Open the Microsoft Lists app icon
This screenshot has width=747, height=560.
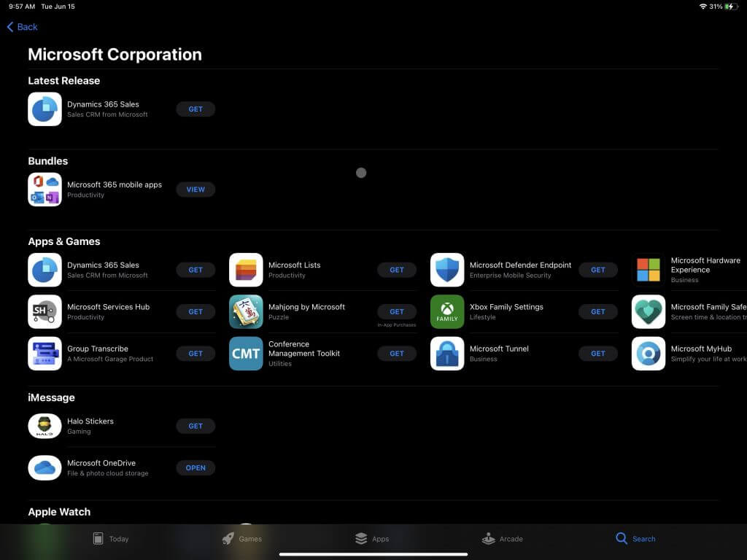(246, 270)
